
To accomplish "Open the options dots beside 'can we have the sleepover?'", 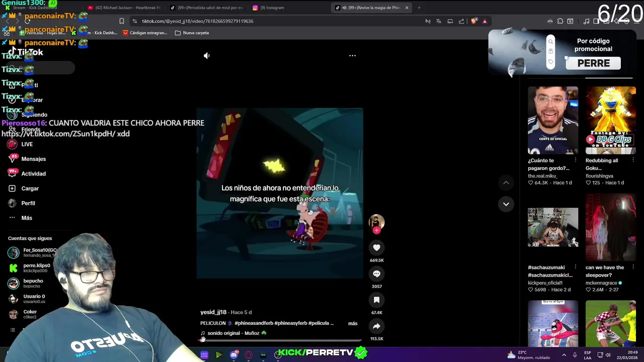I will [633, 267].
